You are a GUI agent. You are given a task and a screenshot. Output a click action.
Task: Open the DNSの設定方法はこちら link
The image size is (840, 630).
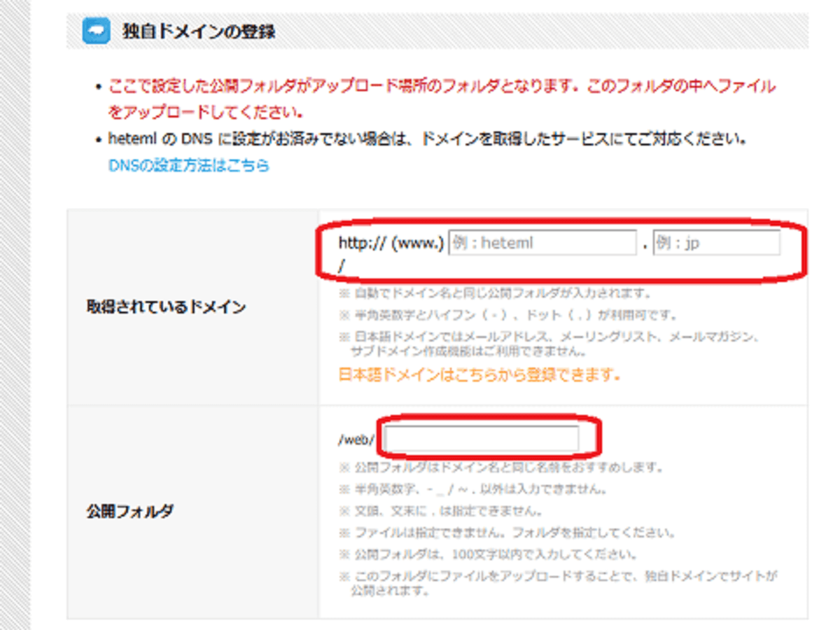click(189, 166)
